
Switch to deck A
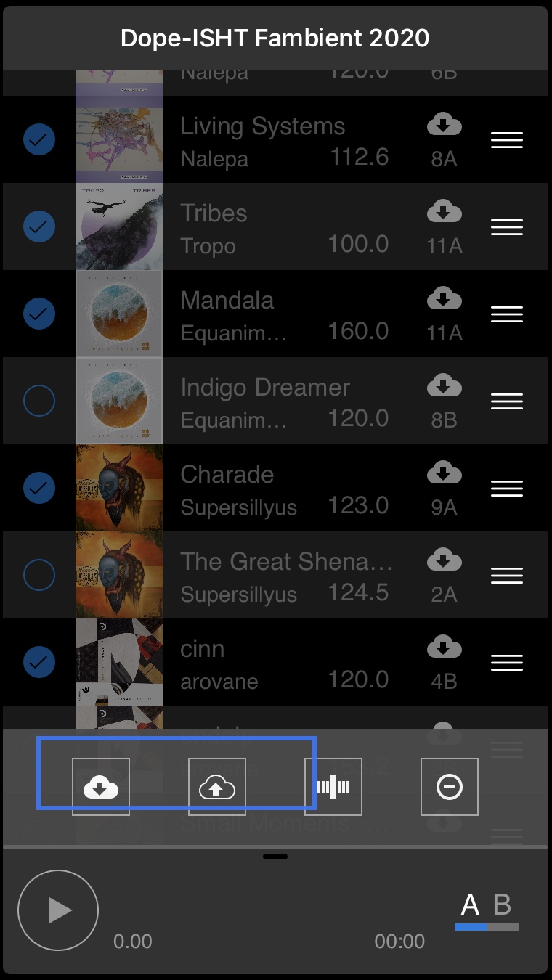470,905
